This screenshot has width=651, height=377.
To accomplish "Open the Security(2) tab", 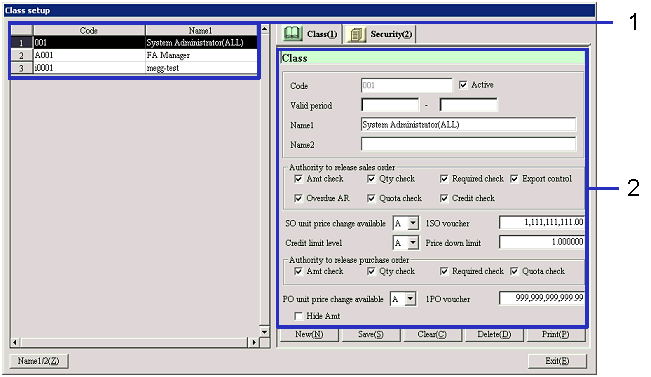I will pyautogui.click(x=379, y=34).
